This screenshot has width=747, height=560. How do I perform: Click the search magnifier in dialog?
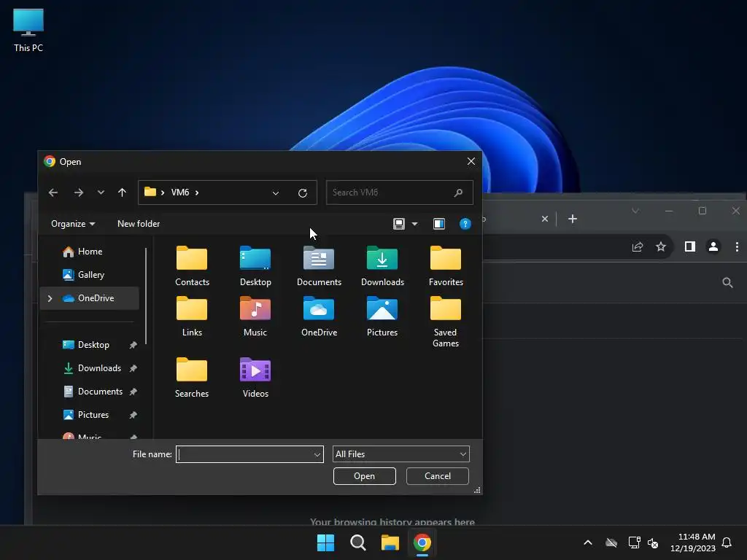point(458,192)
